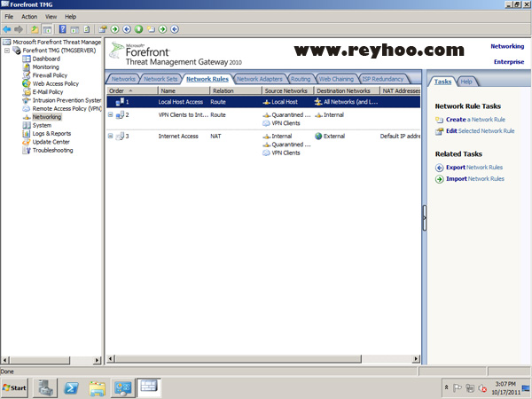The width and height of the screenshot is (532, 399).
Task: Switch to the Network Sets tab
Action: (160, 79)
